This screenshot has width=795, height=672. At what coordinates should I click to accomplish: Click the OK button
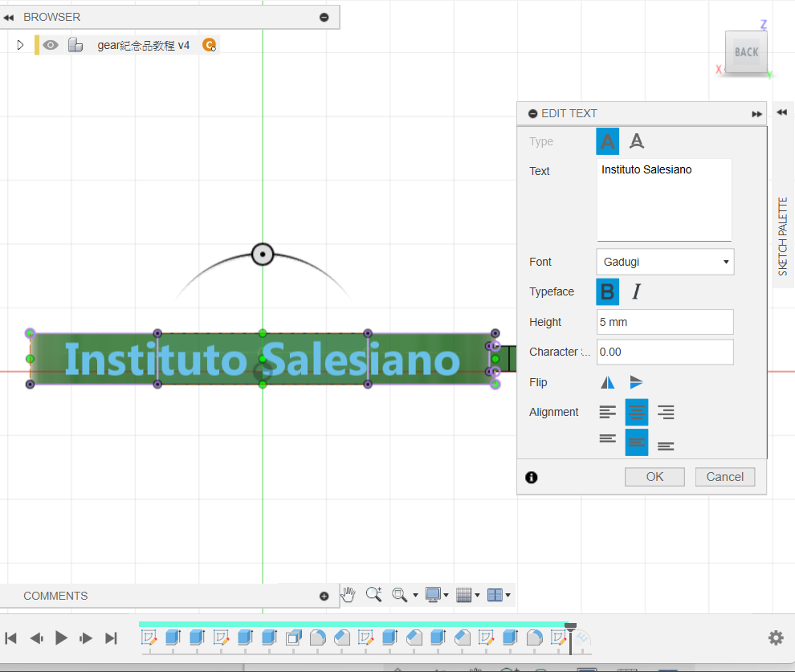coord(654,477)
